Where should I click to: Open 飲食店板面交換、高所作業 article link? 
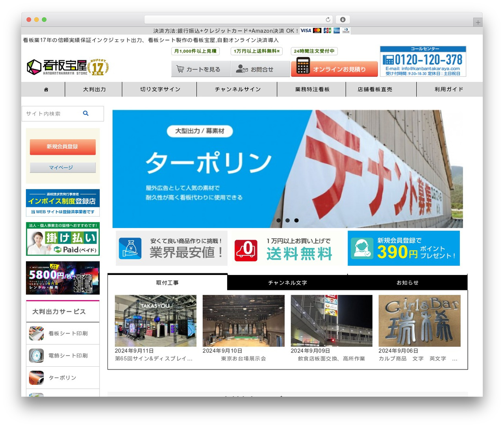coord(332,359)
